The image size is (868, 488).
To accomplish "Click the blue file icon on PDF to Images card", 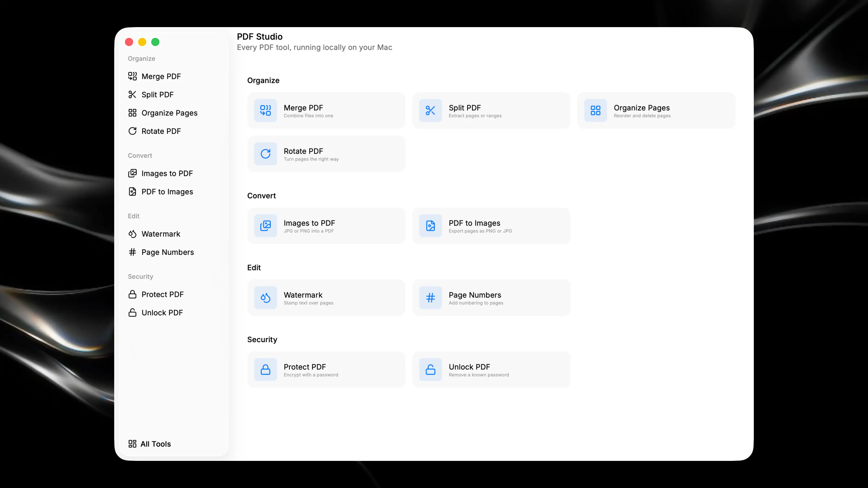I will (430, 225).
